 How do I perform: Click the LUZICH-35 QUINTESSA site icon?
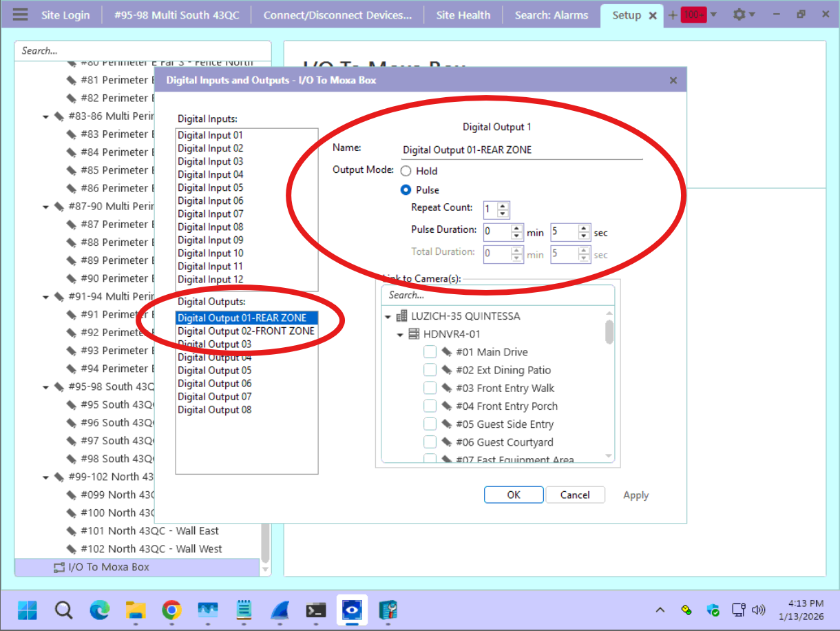(401, 316)
